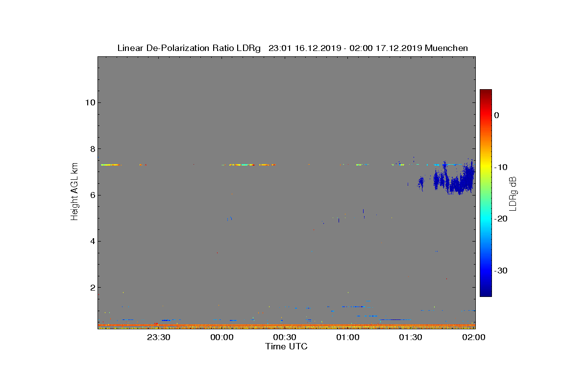Viewport: 588px width, 392px height.
Task: Click the height tick label 6
Action: [x=92, y=195]
